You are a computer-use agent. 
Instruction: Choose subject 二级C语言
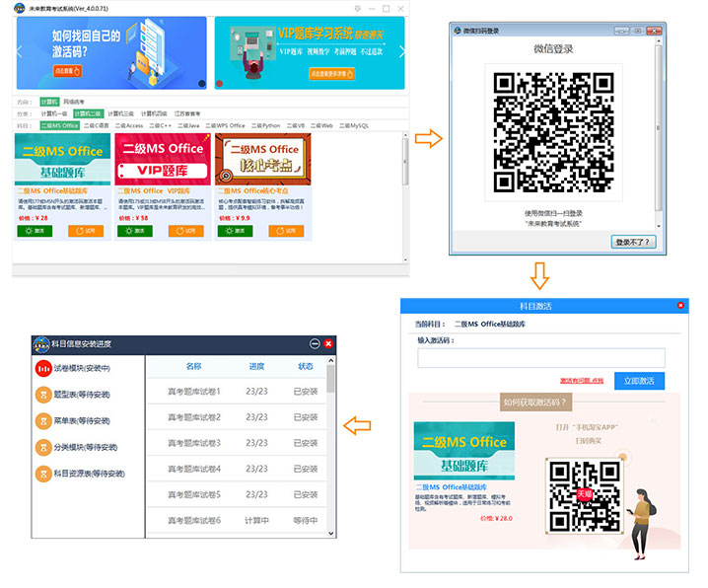97,125
